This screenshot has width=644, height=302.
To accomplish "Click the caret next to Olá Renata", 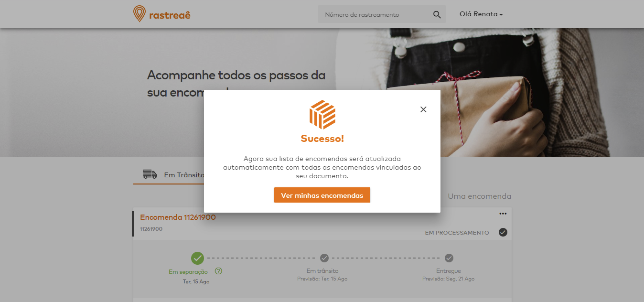I will click(x=501, y=15).
